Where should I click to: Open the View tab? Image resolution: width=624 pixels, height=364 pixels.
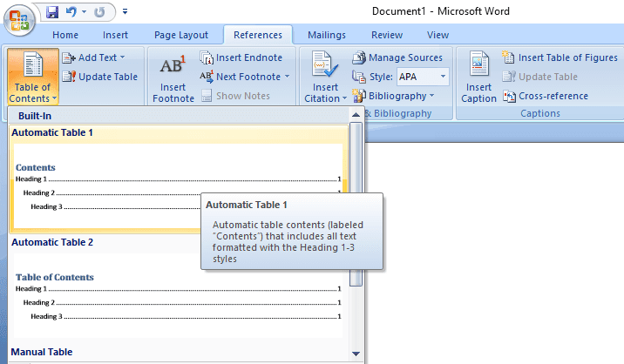coord(437,35)
